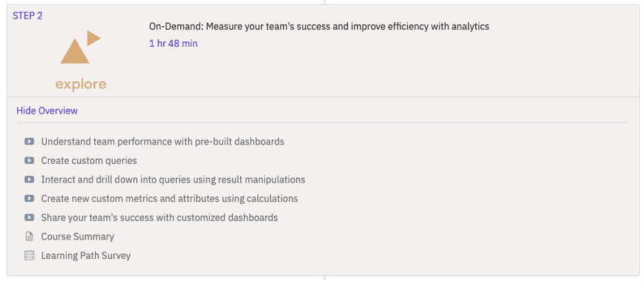Click the document icon beside Course Summary
644x281 pixels.
(29, 236)
